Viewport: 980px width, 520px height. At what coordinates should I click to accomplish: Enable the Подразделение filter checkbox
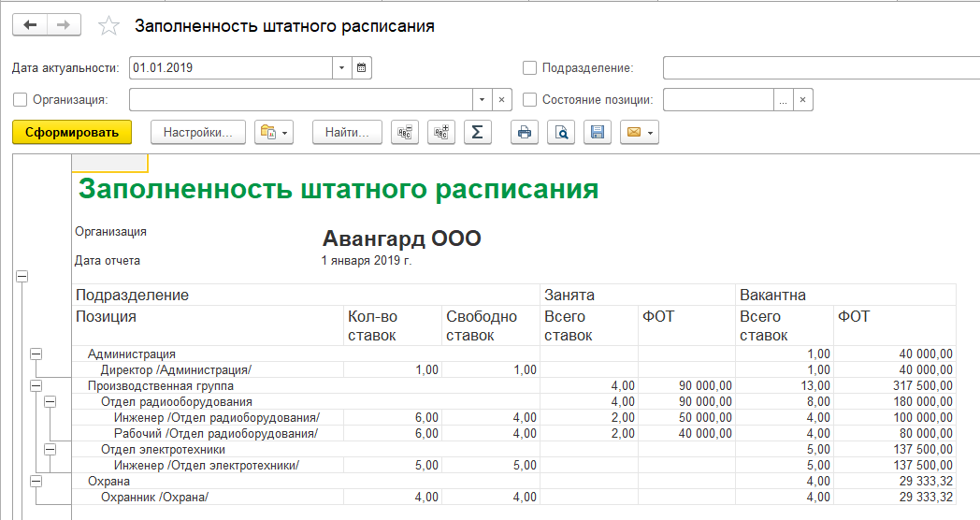(x=529, y=68)
